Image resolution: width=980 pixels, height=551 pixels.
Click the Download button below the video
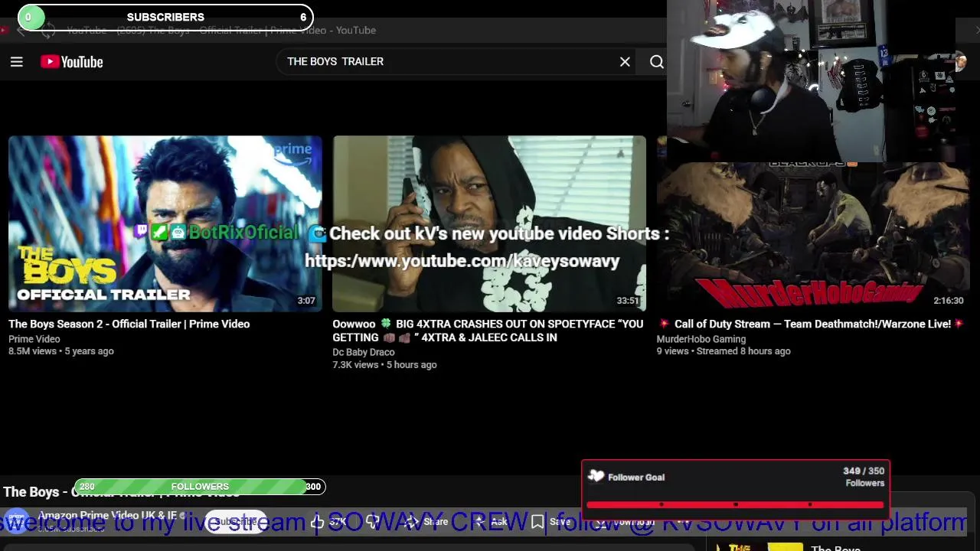(x=624, y=522)
